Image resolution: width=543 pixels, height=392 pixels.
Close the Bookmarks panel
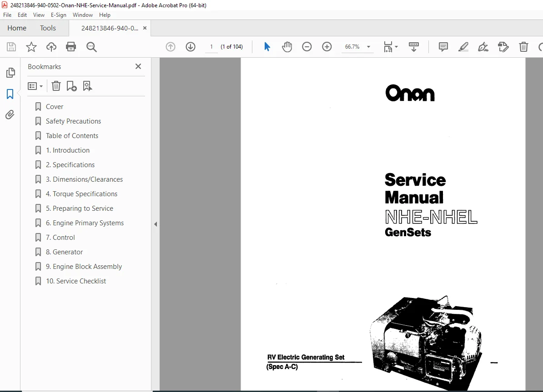tap(138, 66)
